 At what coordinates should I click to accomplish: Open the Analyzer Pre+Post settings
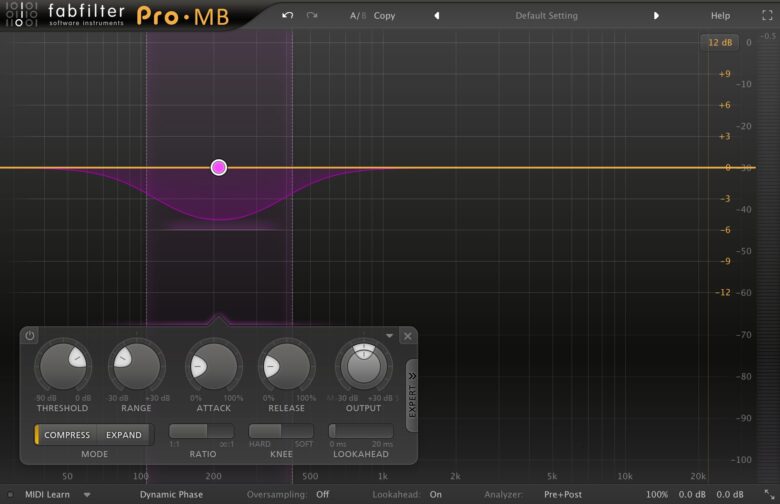563,495
